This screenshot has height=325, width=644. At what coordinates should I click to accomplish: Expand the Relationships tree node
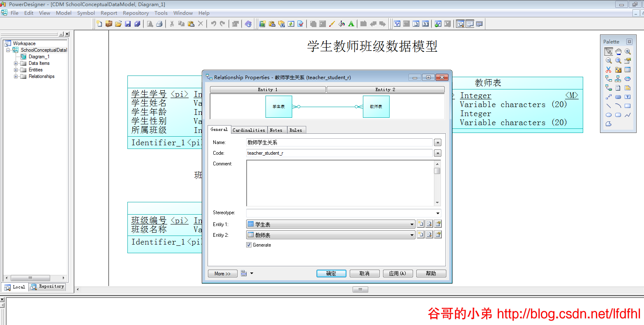coord(16,76)
